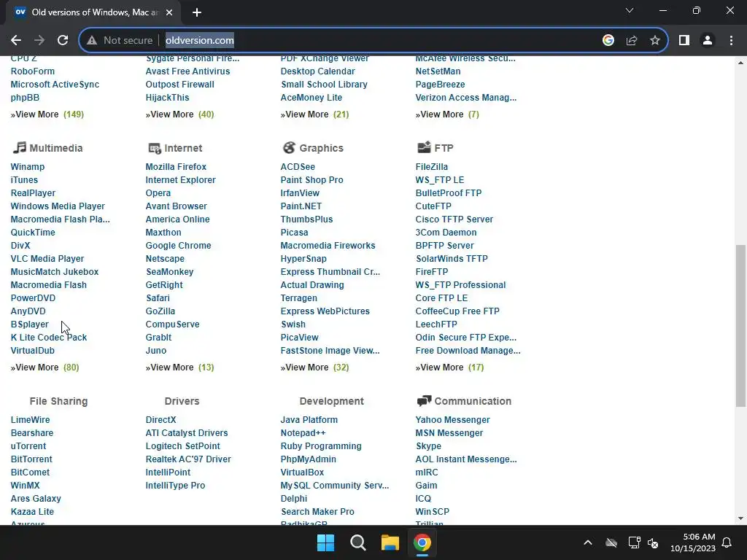The width and height of the screenshot is (747, 560).
Task: Open the Realtek AC'97 Driver link
Action: 188,459
